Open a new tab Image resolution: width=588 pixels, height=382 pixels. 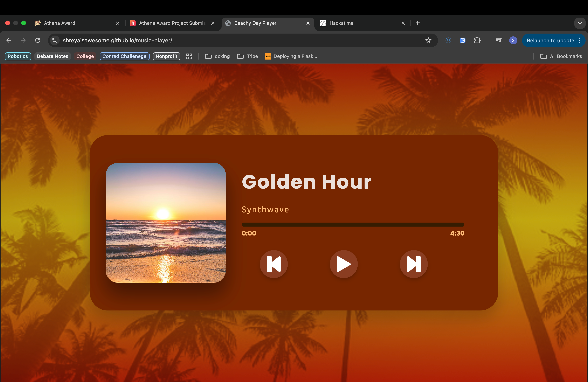[418, 23]
